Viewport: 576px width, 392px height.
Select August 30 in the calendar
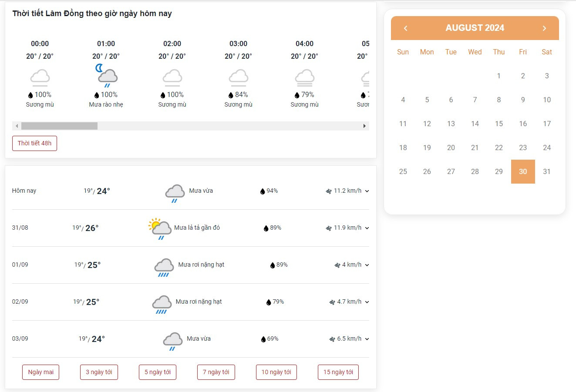523,171
